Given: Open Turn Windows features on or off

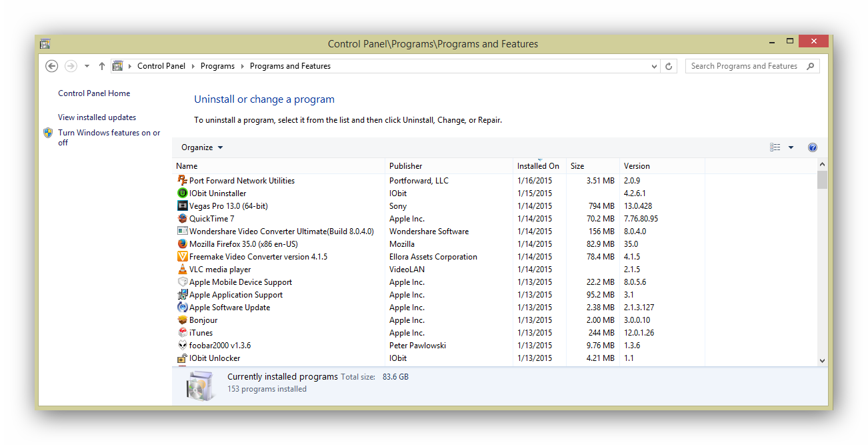Looking at the screenshot, I should [x=109, y=137].
